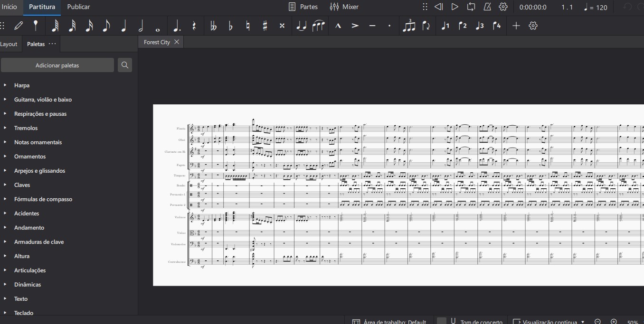
Task: Enable the Tom de concerto checkbox
Action: pos(442,322)
